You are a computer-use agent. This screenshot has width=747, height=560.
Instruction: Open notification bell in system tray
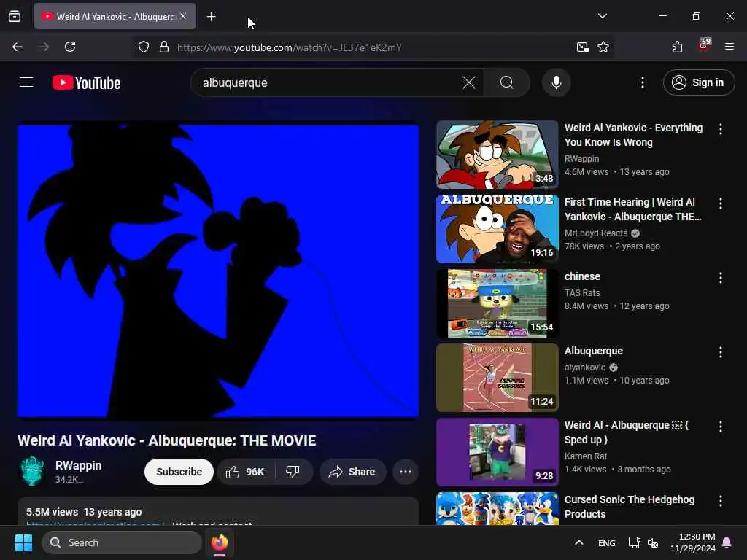[x=727, y=542]
